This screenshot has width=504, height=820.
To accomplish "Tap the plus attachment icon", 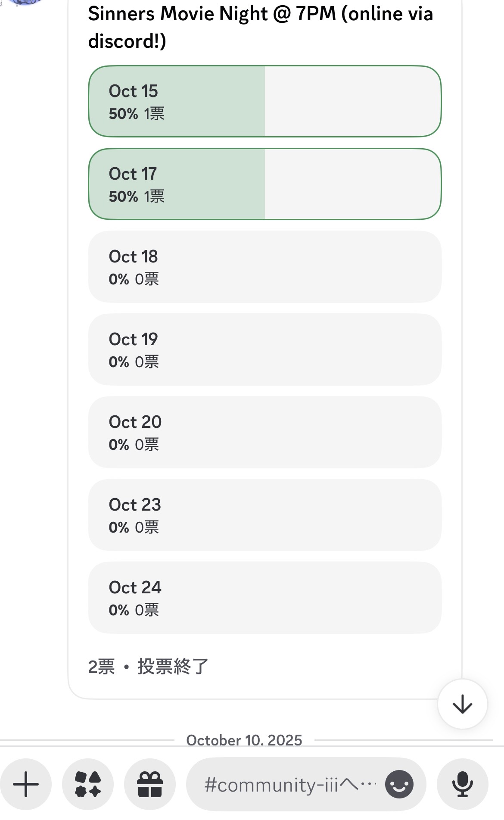I will tap(26, 784).
